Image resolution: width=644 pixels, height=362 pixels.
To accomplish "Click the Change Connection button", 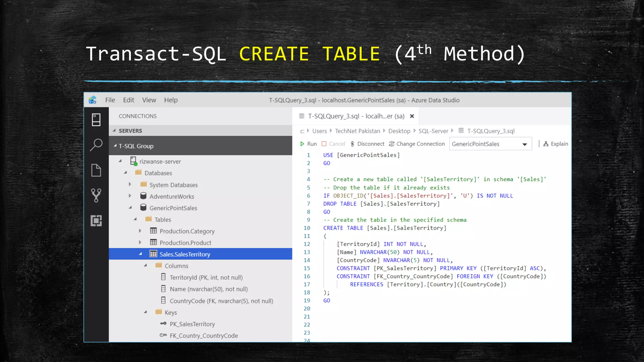I will pyautogui.click(x=417, y=144).
